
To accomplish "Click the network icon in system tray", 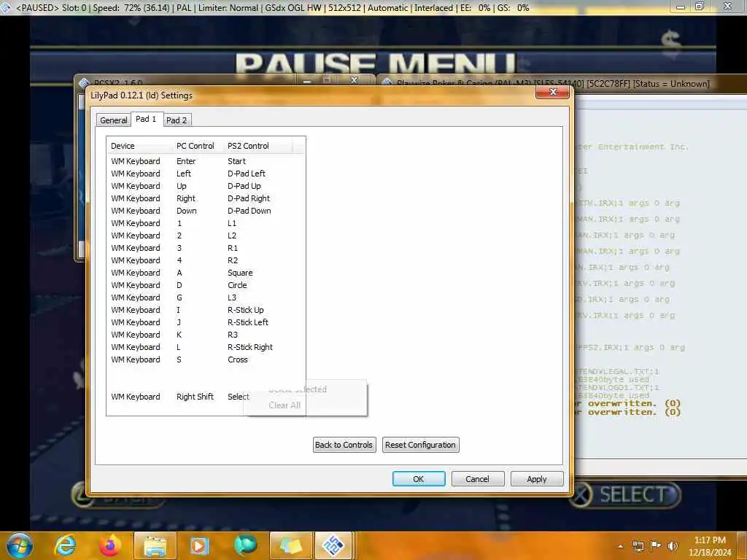I will point(638,546).
